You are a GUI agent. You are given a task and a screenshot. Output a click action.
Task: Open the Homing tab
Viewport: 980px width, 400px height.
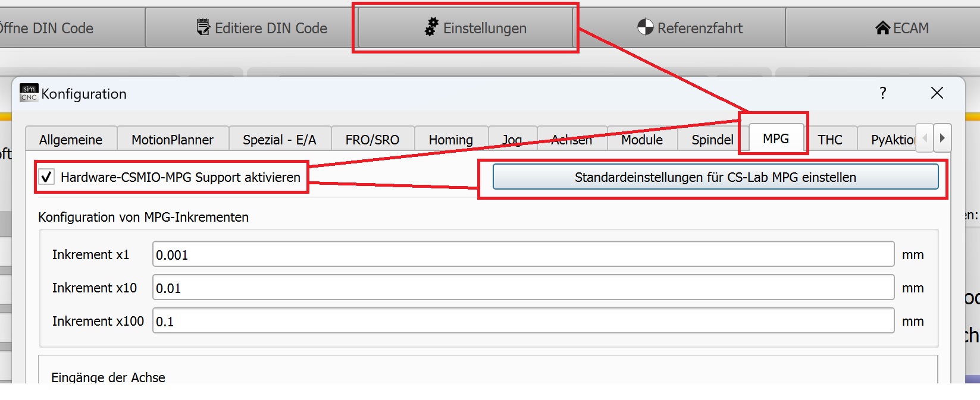click(450, 140)
